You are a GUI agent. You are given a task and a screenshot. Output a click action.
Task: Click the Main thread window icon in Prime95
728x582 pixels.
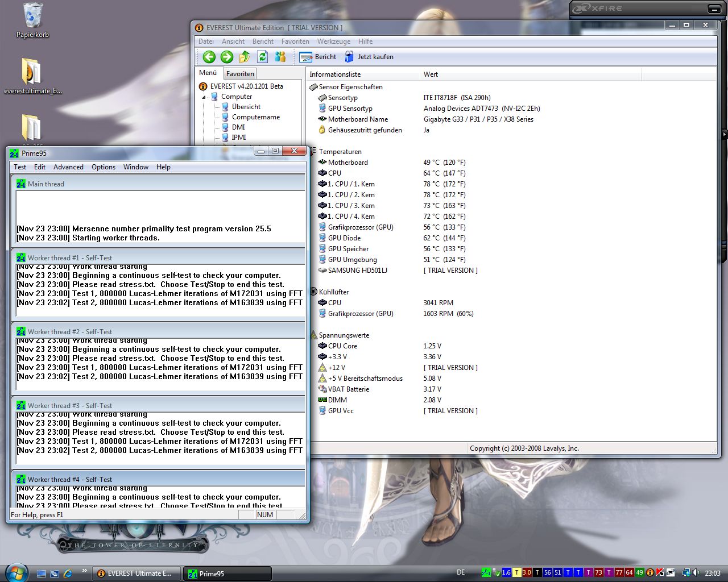[x=21, y=184]
